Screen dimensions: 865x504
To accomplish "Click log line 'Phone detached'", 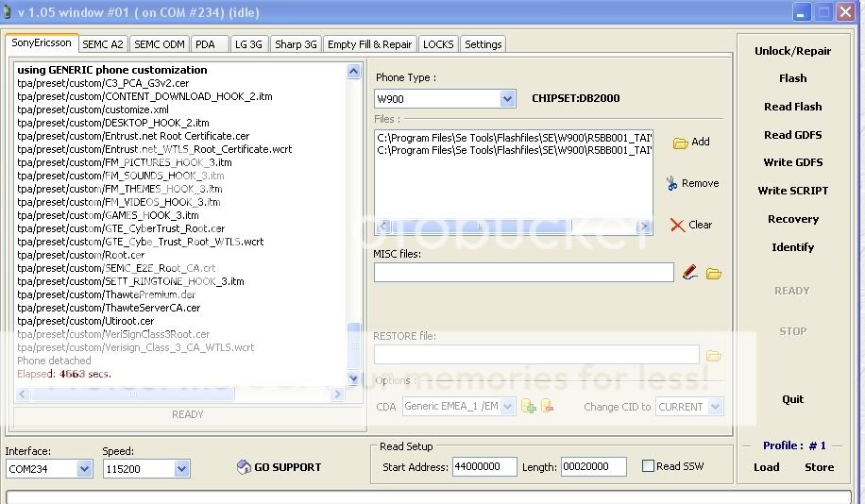I will tap(54, 361).
